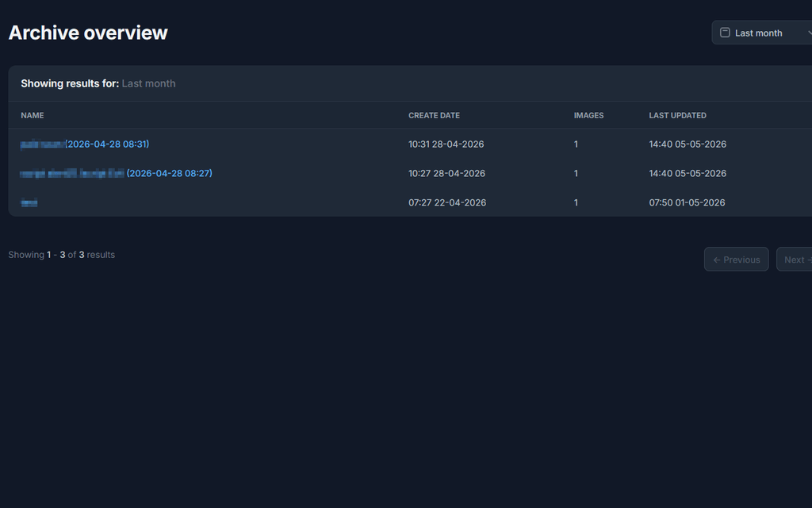Click the CREATE DATE column header
The height and width of the screenshot is (508, 812).
click(x=434, y=115)
